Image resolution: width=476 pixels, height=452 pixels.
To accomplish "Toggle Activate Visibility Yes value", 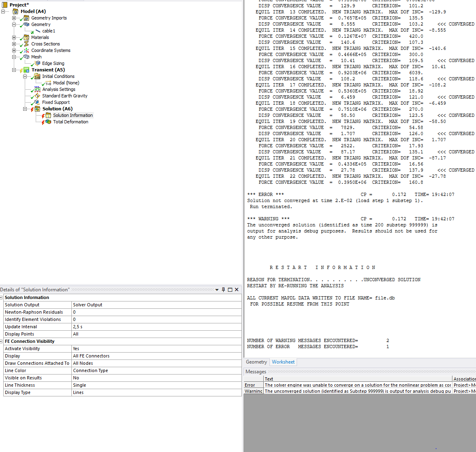I will tap(156, 349).
